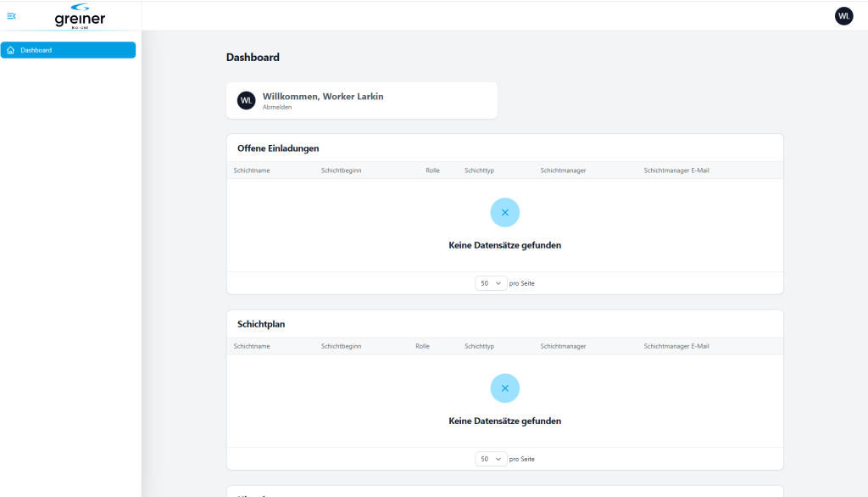This screenshot has height=497, width=868.
Task: Open the WL user avatar in top bar
Action: 843,16
